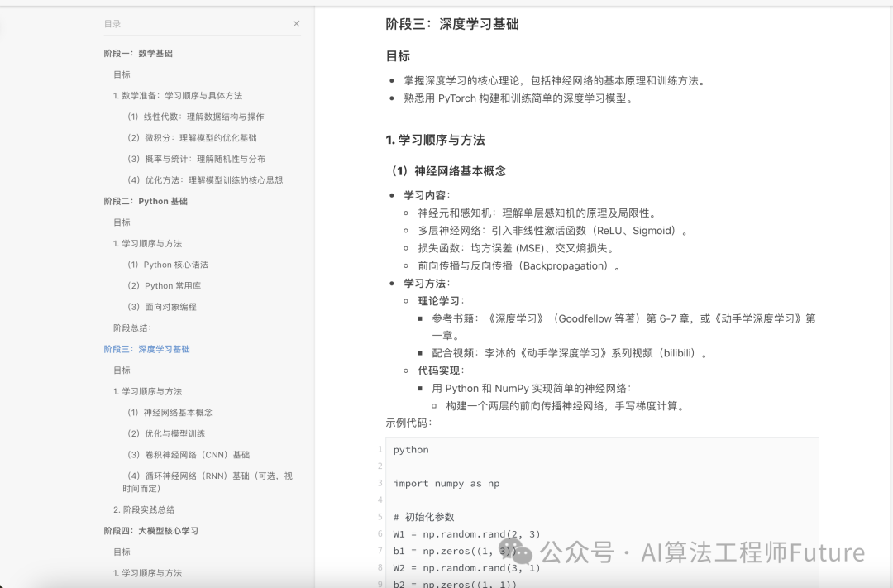Image resolution: width=893 pixels, height=588 pixels.
Task: Select （1）线性代数：理解数据结构与操作
Action: click(x=193, y=117)
